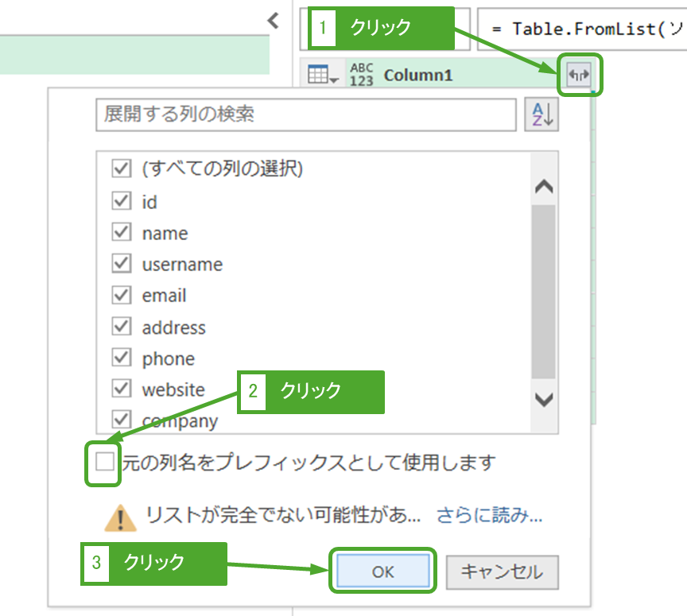
Task: Click the formula bar with Table.FromList
Action: pos(584,29)
